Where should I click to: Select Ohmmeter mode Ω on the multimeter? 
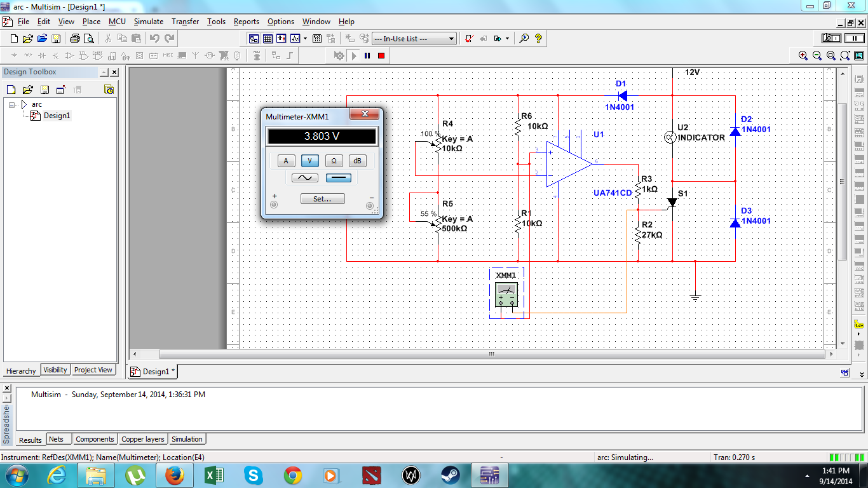(x=334, y=161)
